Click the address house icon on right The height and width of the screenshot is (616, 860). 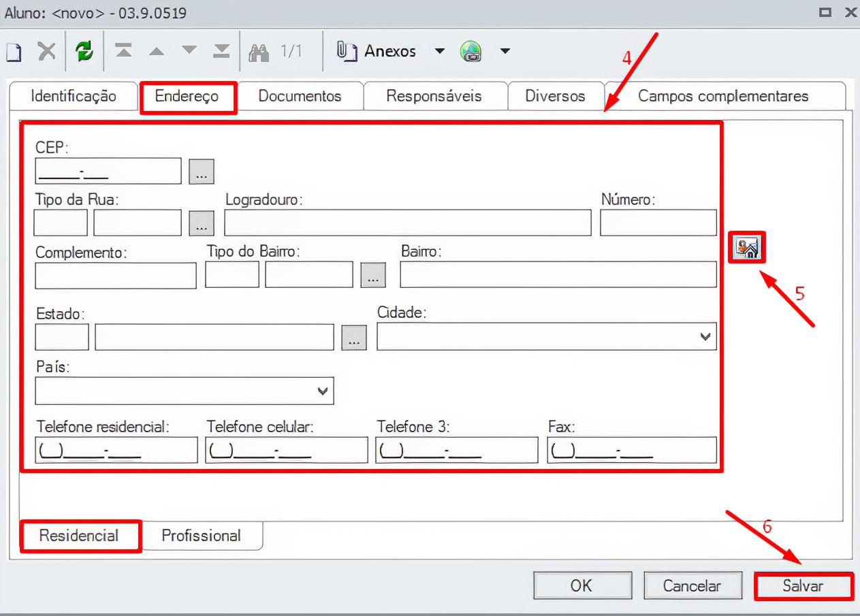pos(747,247)
